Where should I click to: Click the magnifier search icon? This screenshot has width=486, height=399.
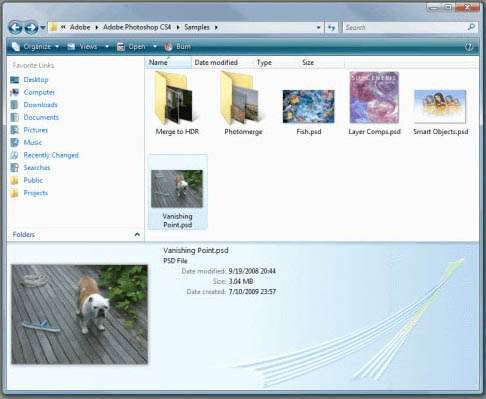471,27
